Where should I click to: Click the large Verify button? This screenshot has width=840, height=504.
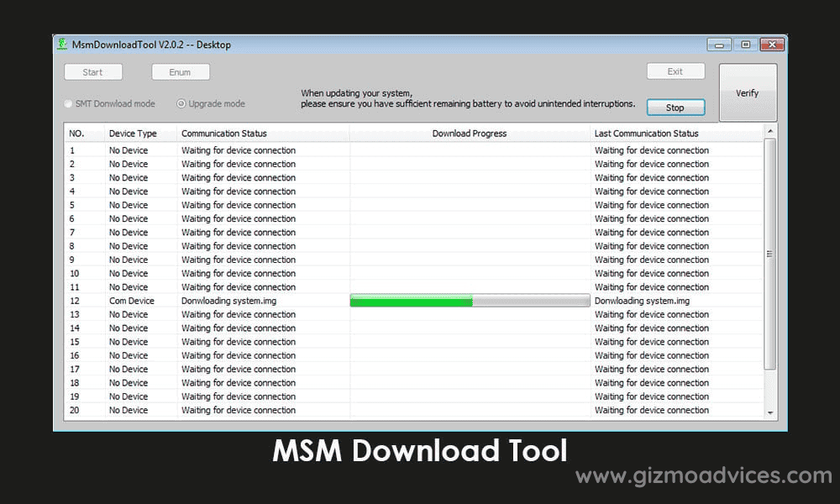tap(748, 92)
